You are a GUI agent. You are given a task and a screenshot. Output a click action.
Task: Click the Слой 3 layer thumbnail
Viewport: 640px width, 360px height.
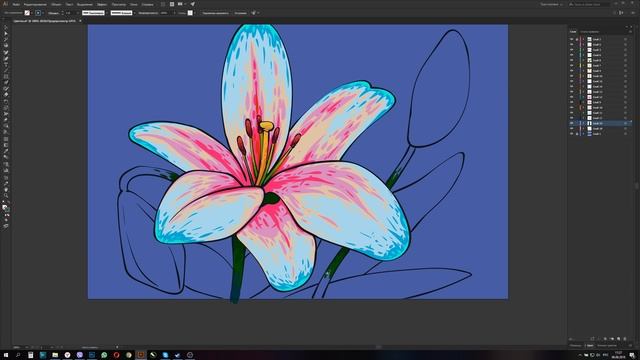coord(589,50)
